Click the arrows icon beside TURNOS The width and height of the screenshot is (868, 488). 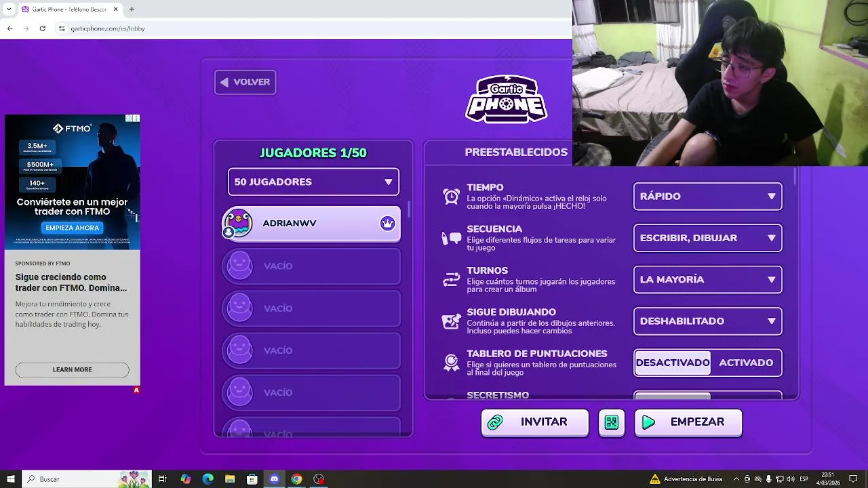click(452, 279)
